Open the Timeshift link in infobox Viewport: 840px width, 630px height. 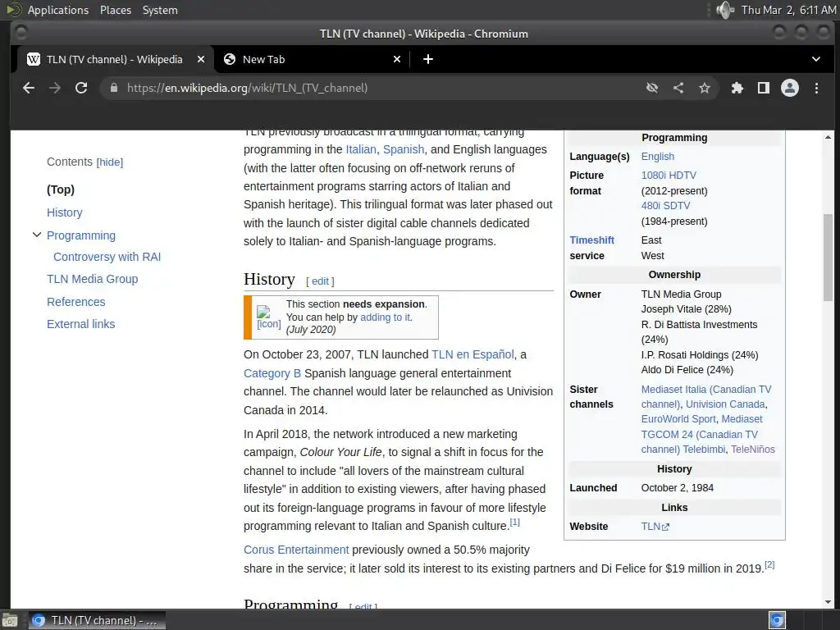click(x=591, y=240)
